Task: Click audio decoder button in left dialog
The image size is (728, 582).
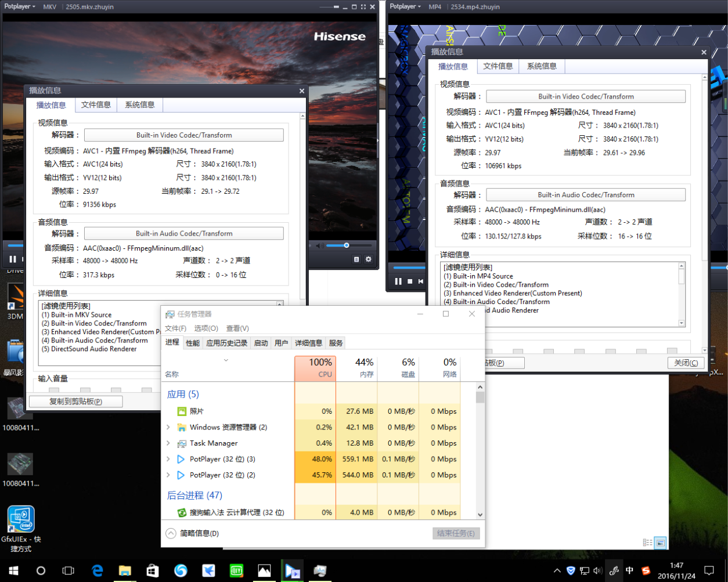Action: click(x=184, y=233)
